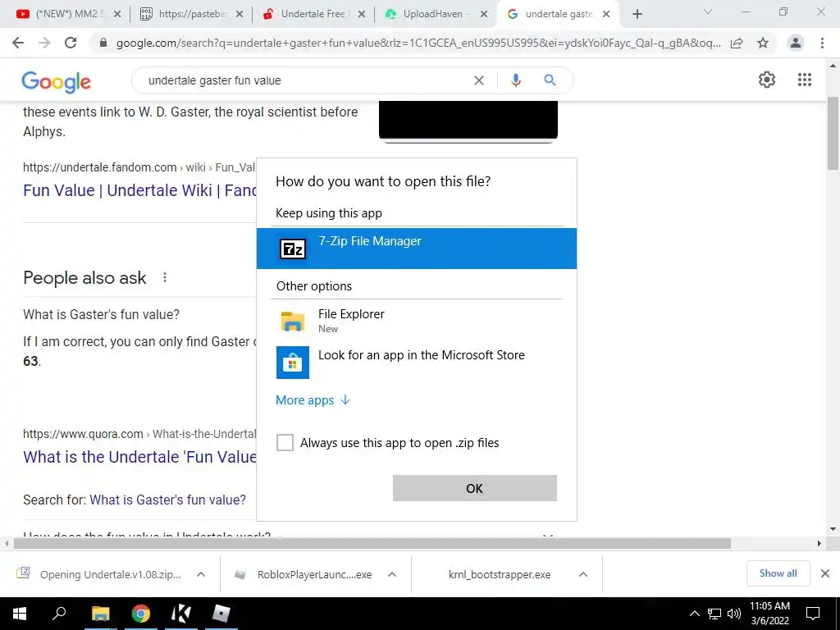Click the horizontal page scrollbar

click(372, 543)
